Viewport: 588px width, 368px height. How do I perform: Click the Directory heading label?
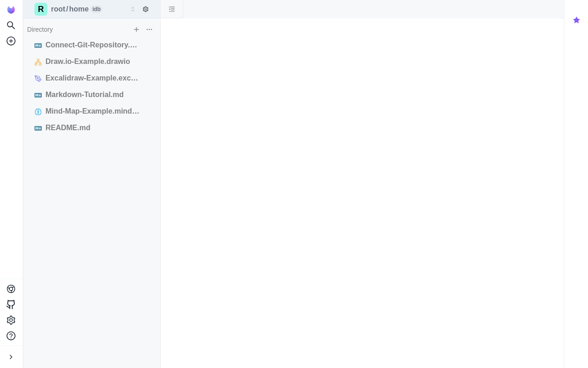point(40,29)
